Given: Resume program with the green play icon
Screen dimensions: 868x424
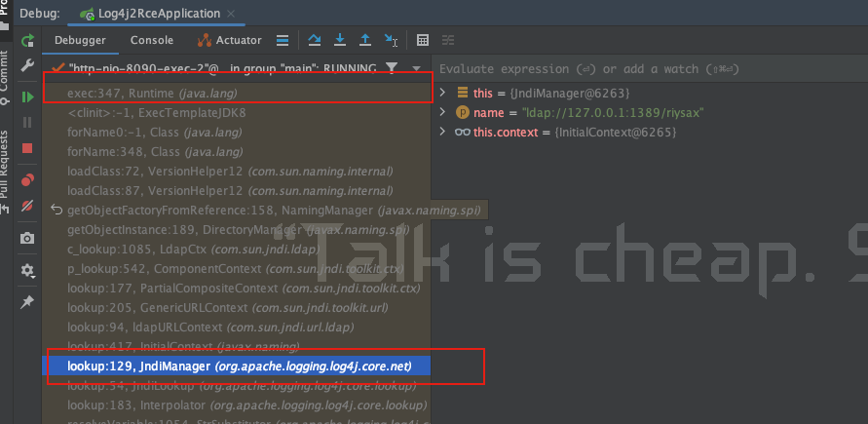Looking at the screenshot, I should click(27, 97).
